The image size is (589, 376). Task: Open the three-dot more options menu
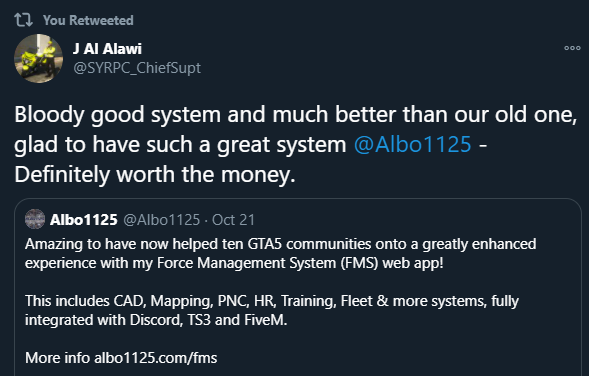coord(572,48)
